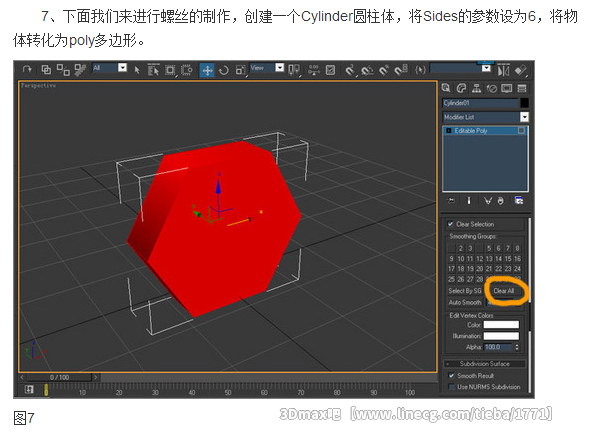Open the Display panel icon
Screen dimensions: 592x433
click(x=506, y=88)
